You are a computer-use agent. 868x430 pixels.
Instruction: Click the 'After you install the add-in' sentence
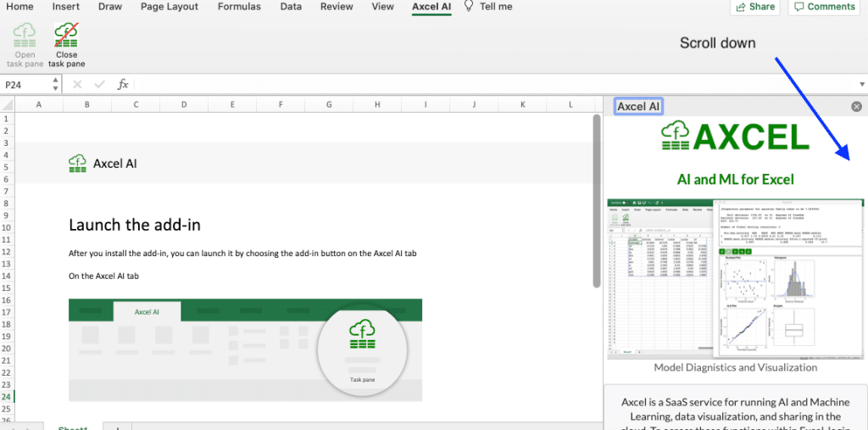[242, 254]
